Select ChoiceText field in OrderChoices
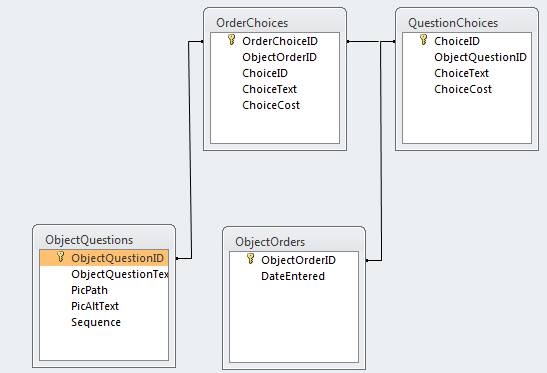Image resolution: width=547 pixels, height=373 pixels. point(269,89)
